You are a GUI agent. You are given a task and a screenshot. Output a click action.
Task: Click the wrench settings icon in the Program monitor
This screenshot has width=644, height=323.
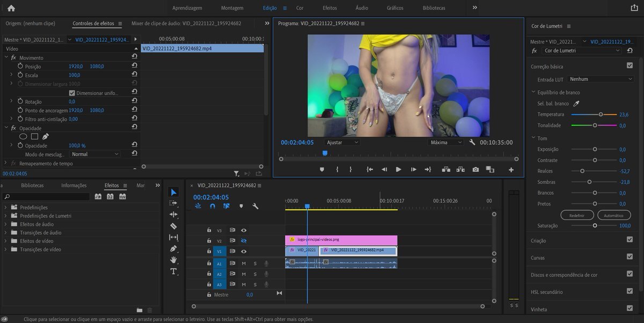[472, 143]
